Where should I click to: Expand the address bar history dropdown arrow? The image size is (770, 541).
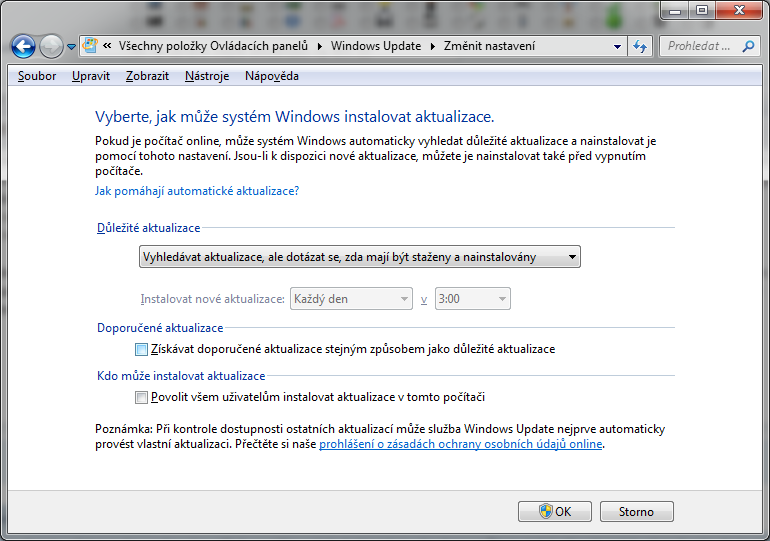(618, 46)
